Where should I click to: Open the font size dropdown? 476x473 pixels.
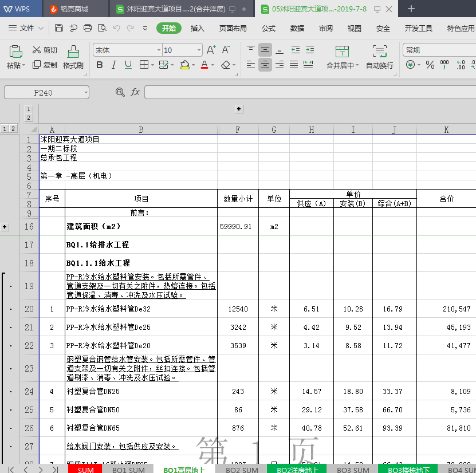199,50
